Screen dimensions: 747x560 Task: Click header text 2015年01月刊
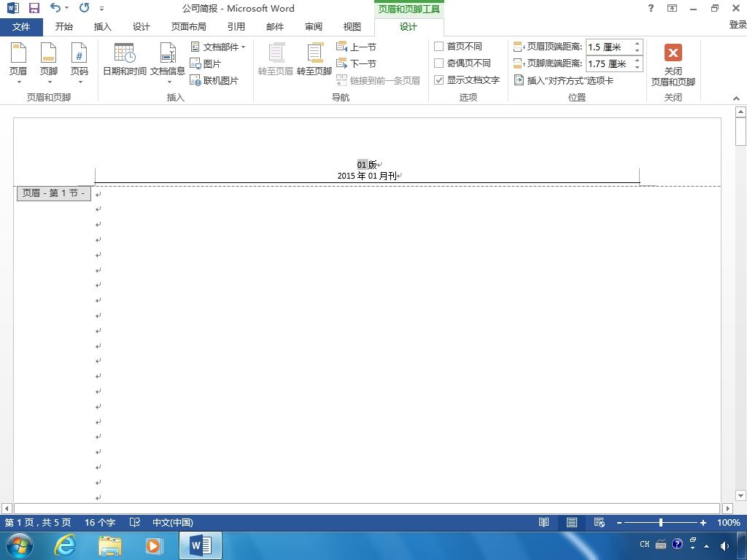[x=367, y=176]
